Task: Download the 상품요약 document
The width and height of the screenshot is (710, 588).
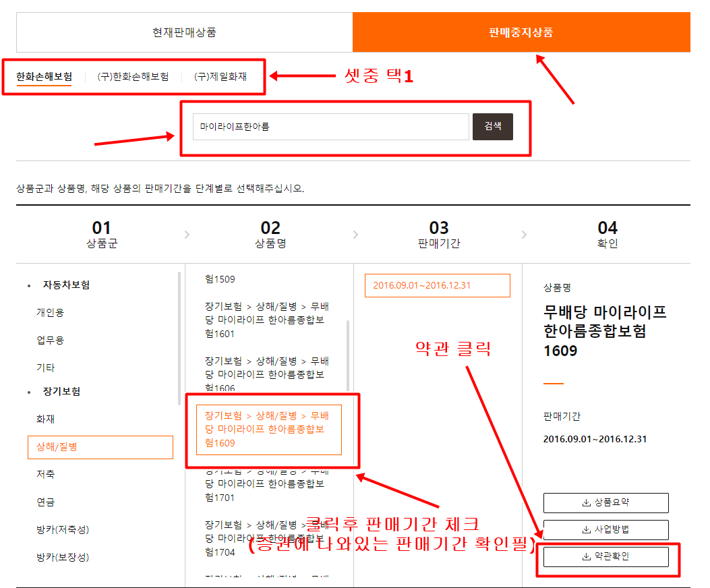Action: click(x=606, y=502)
